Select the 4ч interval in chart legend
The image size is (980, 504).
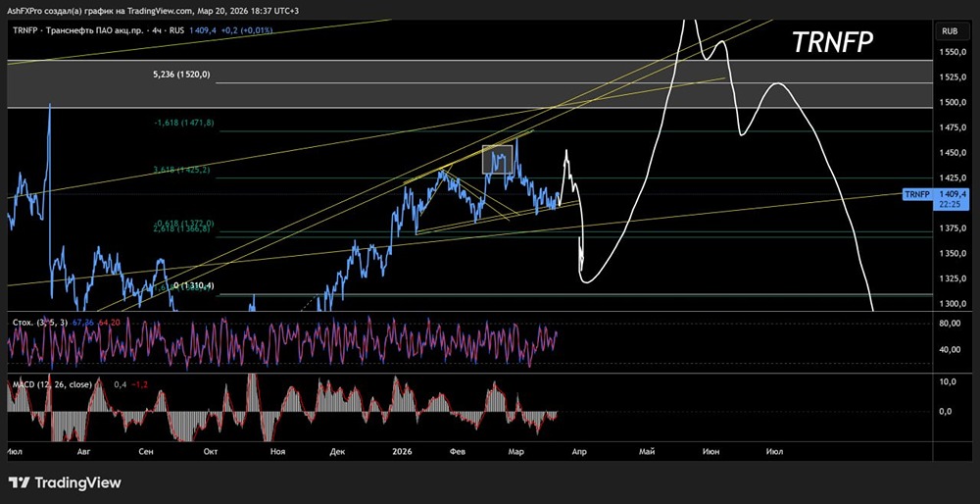click(x=158, y=29)
